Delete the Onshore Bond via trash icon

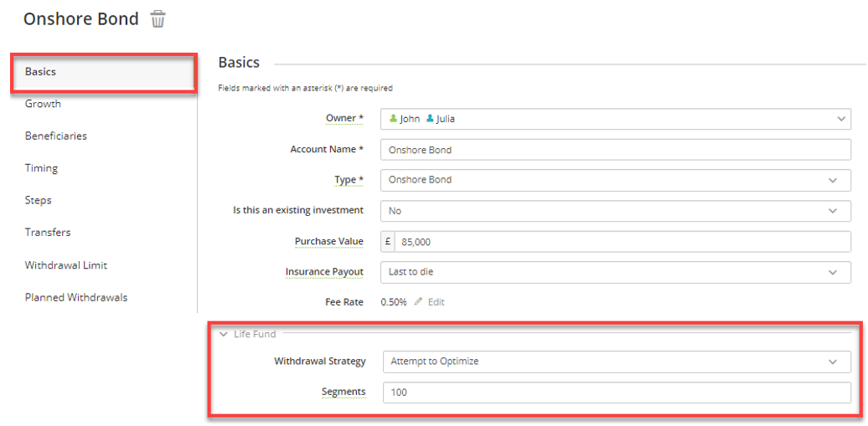(158, 20)
